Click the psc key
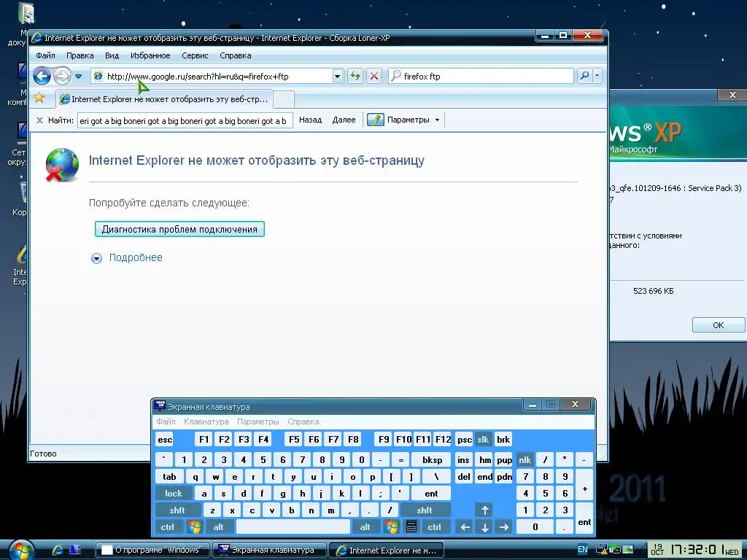The image size is (747, 560). coord(465,440)
